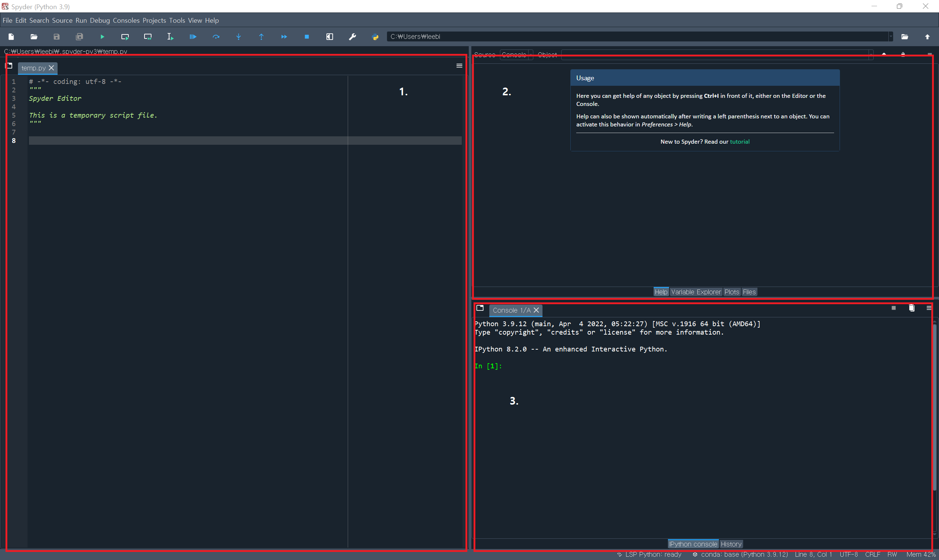The image size is (939, 560).
Task: Run the current cell
Action: pyautogui.click(x=125, y=37)
